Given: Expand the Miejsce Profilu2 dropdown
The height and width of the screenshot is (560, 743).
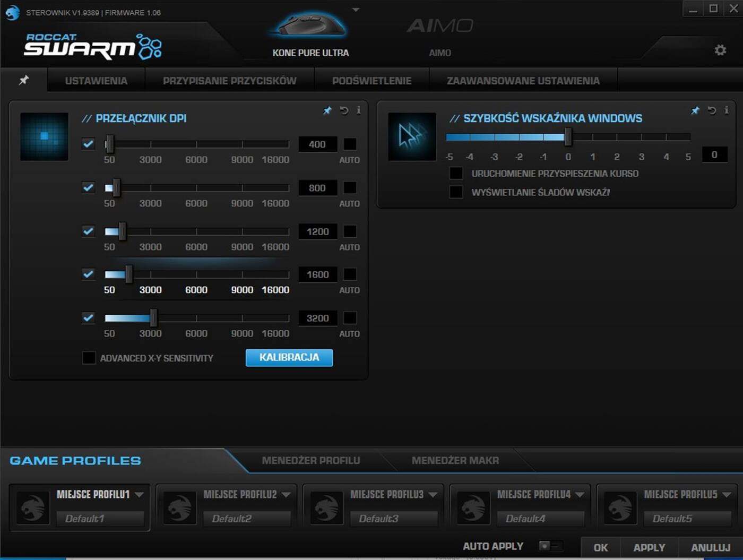Looking at the screenshot, I should pyautogui.click(x=286, y=494).
